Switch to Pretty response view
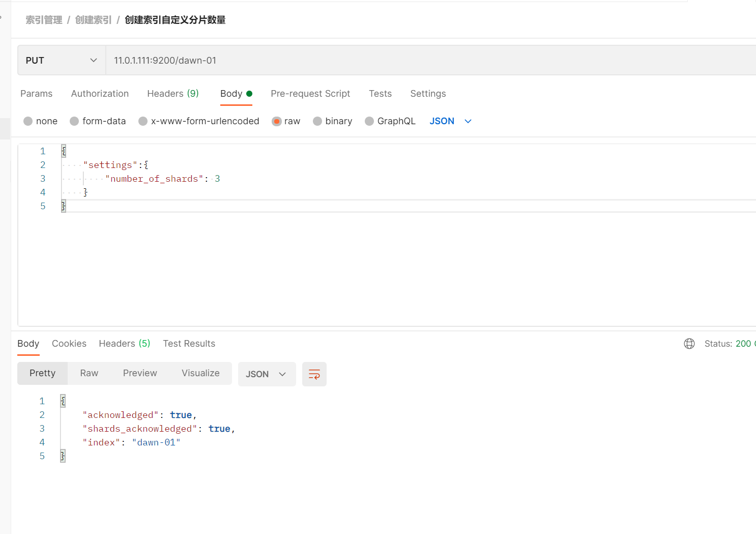Viewport: 756px width, 534px height. pos(42,373)
